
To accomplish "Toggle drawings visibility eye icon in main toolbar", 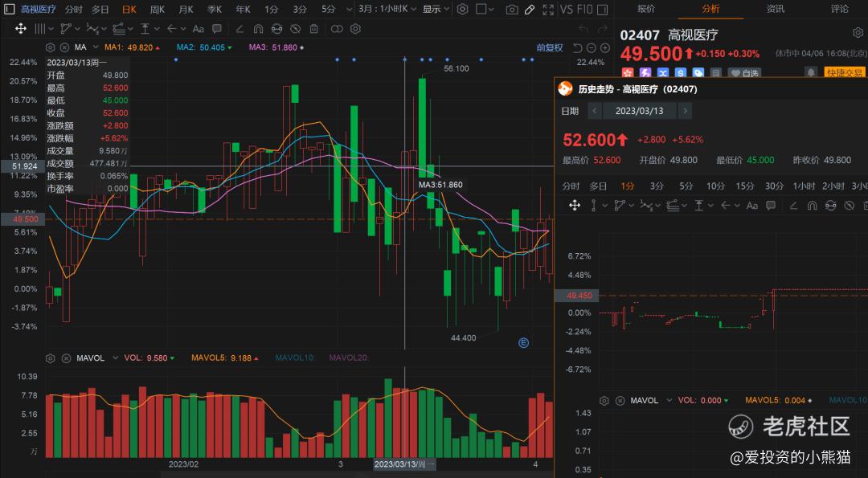I will point(295,29).
